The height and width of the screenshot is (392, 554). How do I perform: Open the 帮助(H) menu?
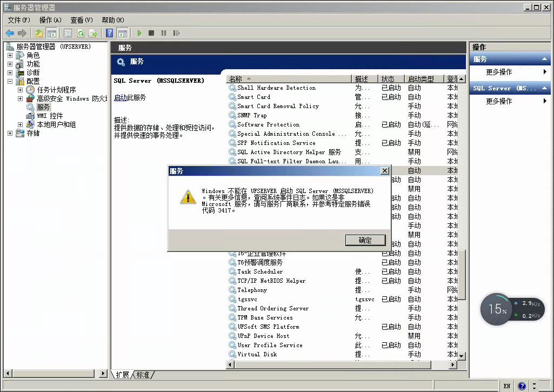click(x=113, y=20)
